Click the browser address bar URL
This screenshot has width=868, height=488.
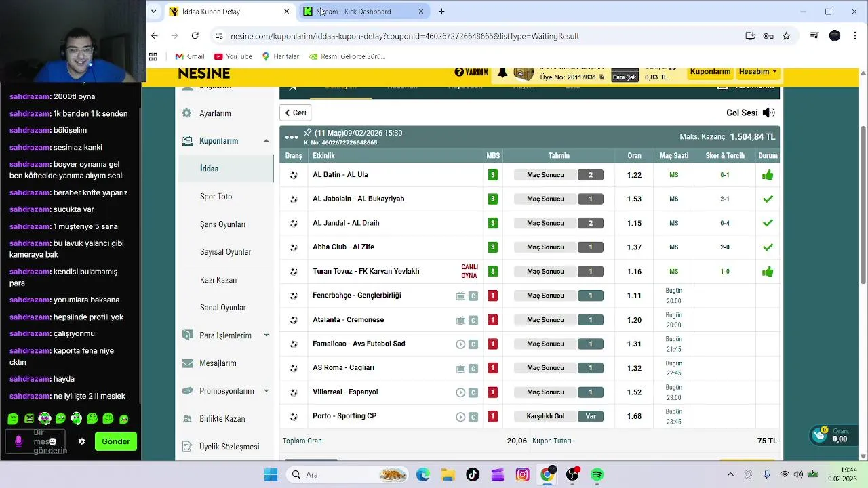(405, 36)
